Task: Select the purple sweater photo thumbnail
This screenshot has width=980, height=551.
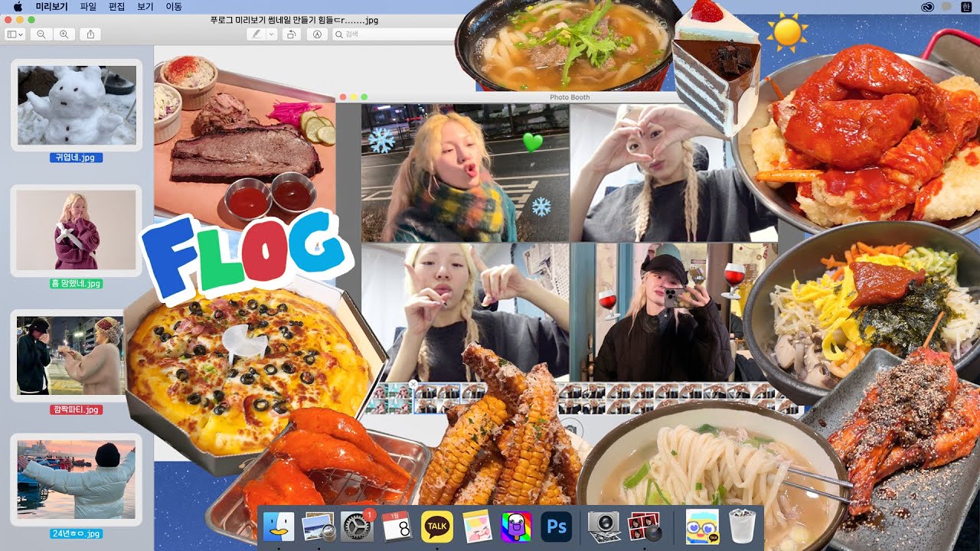Action: [x=77, y=230]
